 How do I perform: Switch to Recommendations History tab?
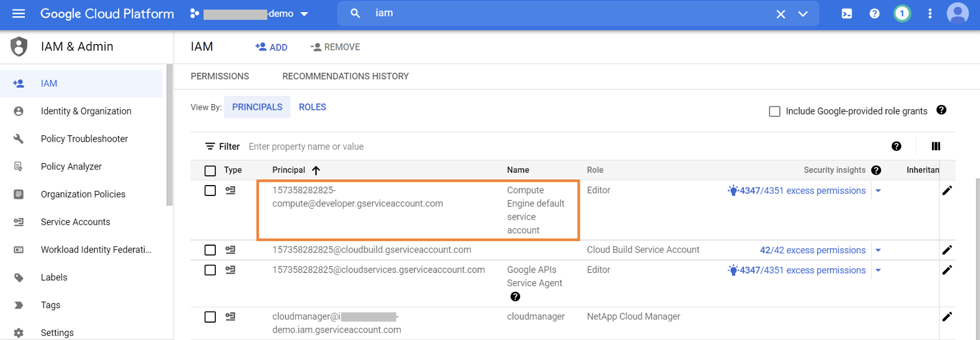click(345, 76)
